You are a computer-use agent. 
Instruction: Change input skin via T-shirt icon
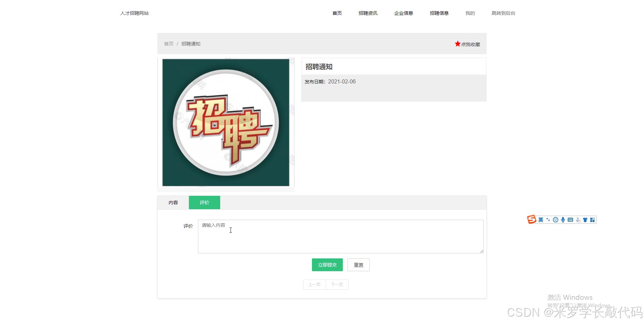(x=585, y=219)
